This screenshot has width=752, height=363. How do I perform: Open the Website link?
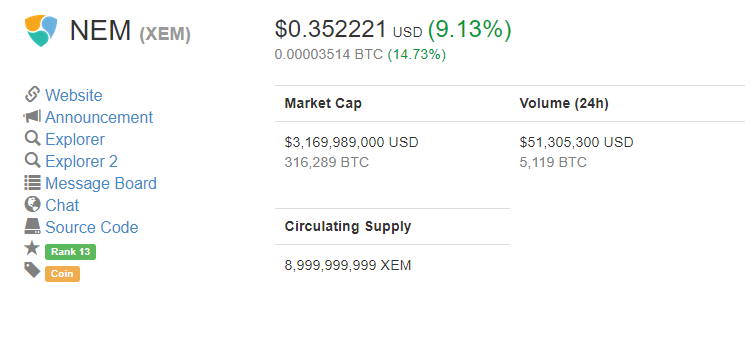(73, 95)
